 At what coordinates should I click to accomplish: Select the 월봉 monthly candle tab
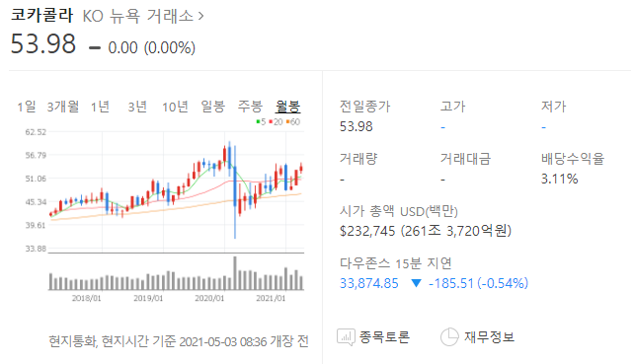(288, 107)
